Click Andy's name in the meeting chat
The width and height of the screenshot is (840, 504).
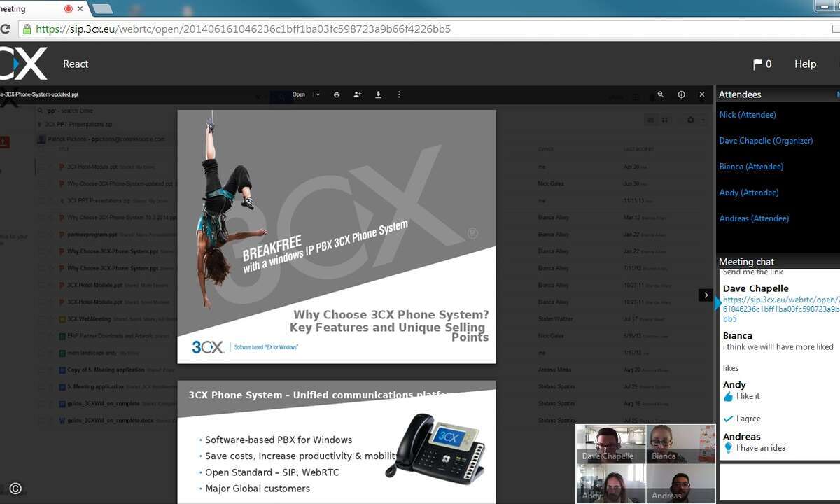(x=734, y=385)
